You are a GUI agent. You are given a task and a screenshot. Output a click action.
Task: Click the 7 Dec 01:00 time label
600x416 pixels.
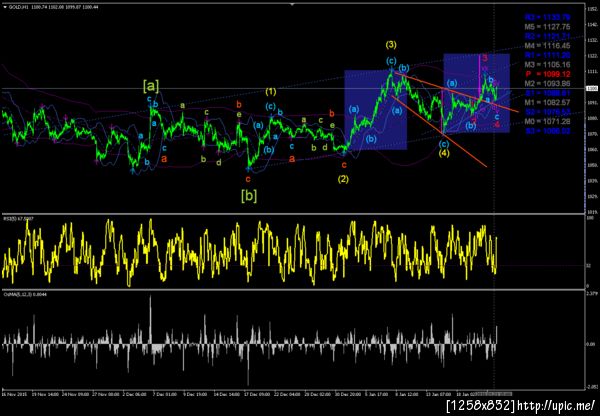point(166,393)
